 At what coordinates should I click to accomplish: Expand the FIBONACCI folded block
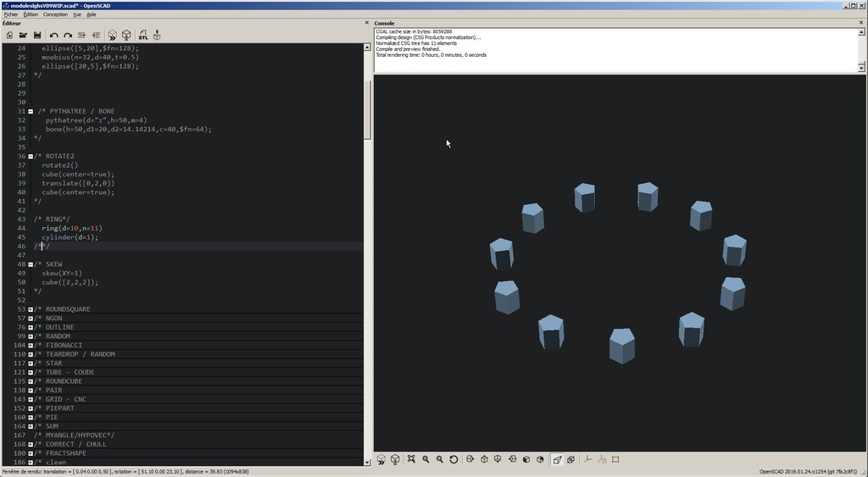tap(31, 346)
